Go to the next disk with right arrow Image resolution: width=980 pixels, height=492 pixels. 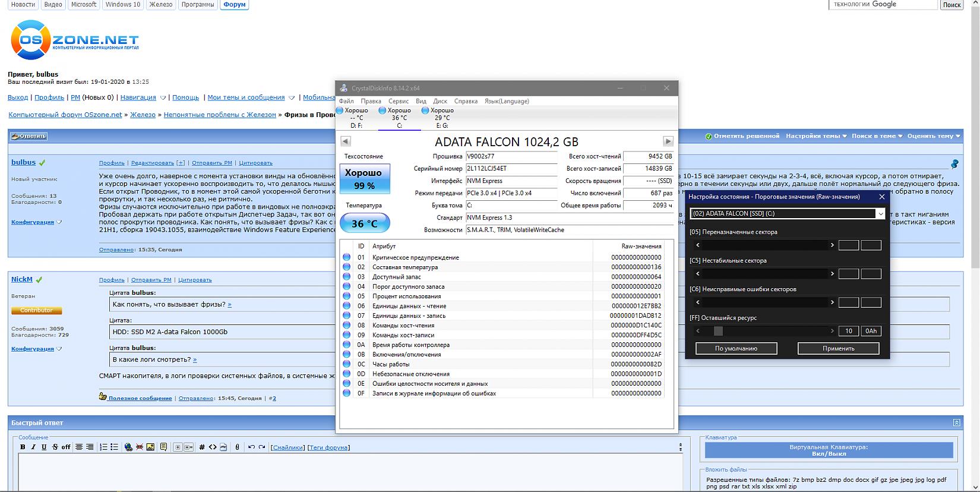coord(668,141)
